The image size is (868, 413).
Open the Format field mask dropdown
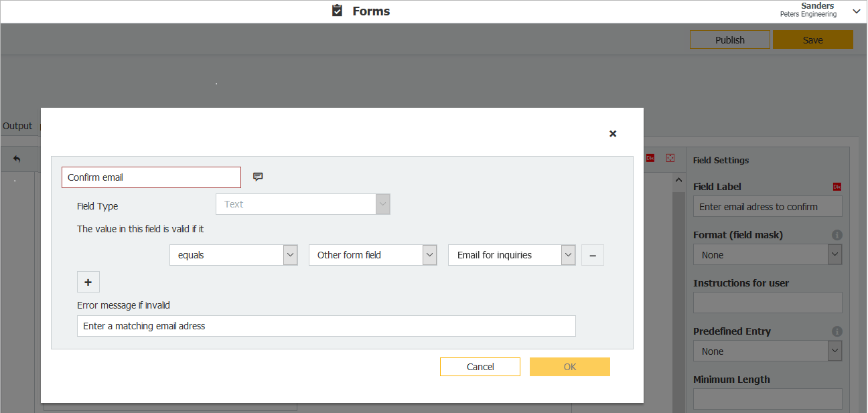point(834,254)
